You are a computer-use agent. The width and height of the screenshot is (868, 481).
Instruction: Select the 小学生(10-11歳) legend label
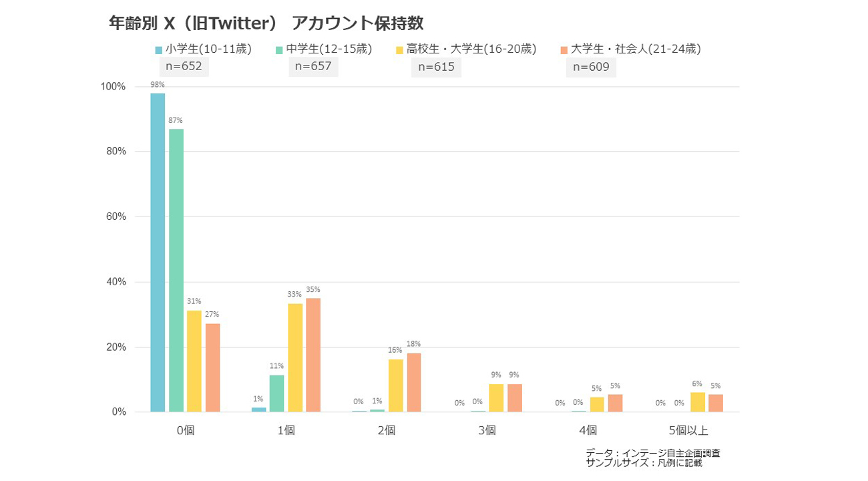[208, 49]
